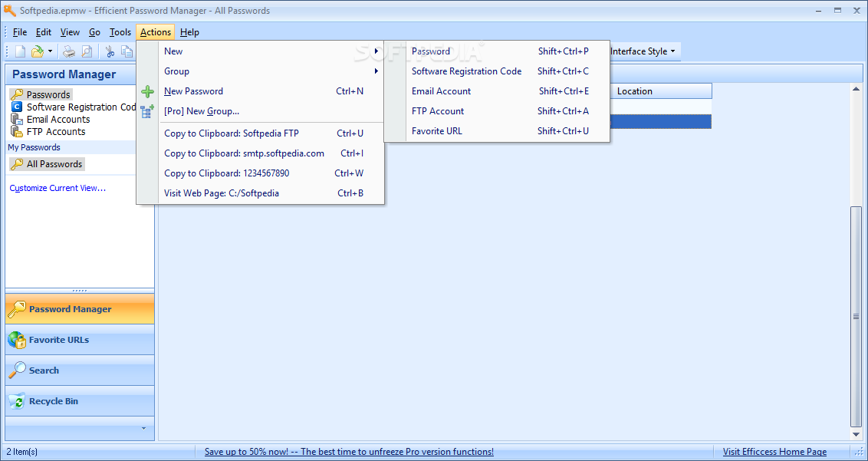
Task: Click the scrollbar up arrow
Action: point(856,89)
